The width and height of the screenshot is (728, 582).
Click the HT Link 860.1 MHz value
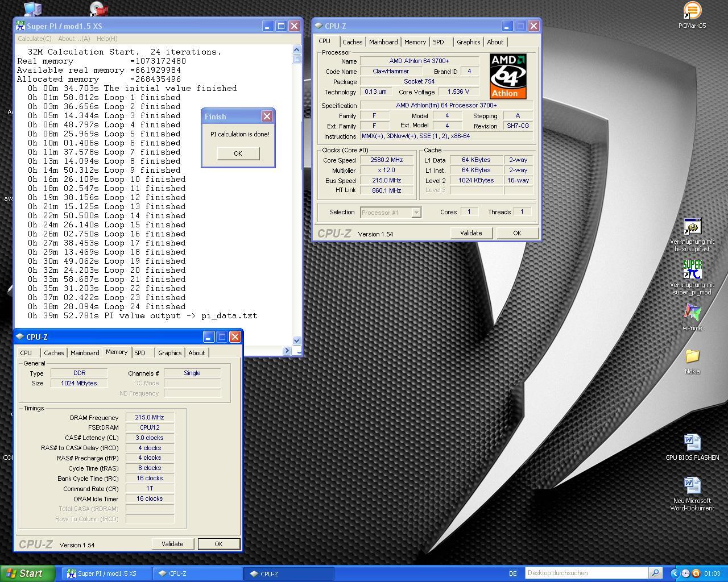(387, 191)
